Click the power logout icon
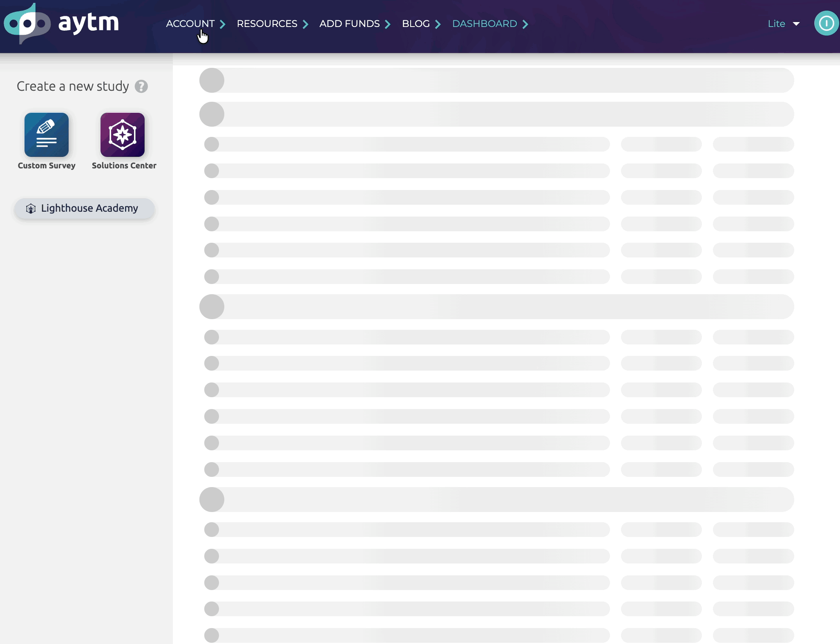The image size is (840, 644). [826, 23]
